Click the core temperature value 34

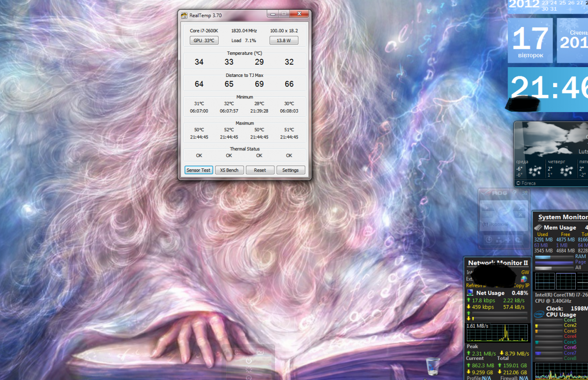click(199, 62)
